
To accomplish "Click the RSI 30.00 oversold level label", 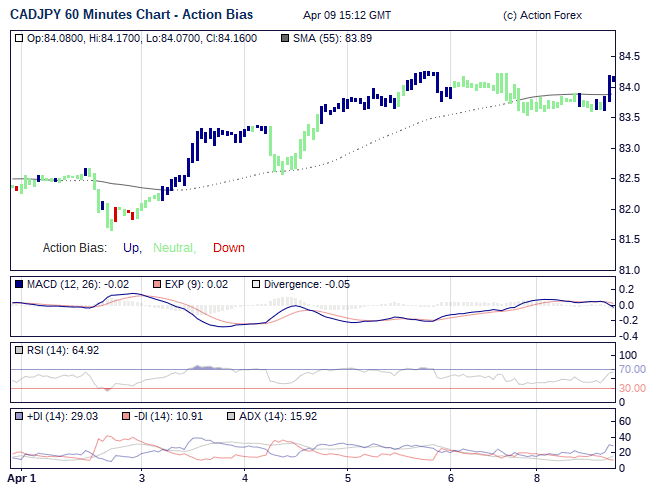I will [x=632, y=388].
